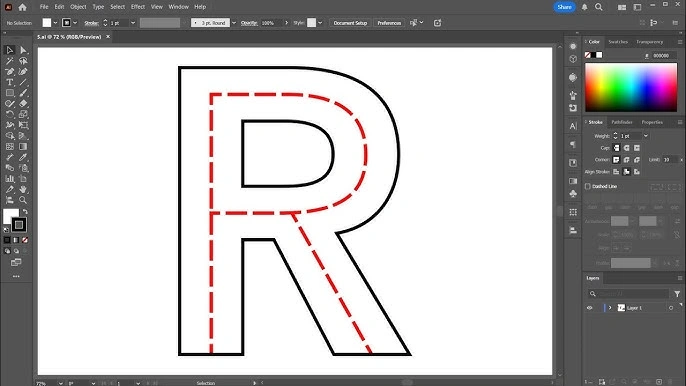Set the butt cap option

(616, 148)
